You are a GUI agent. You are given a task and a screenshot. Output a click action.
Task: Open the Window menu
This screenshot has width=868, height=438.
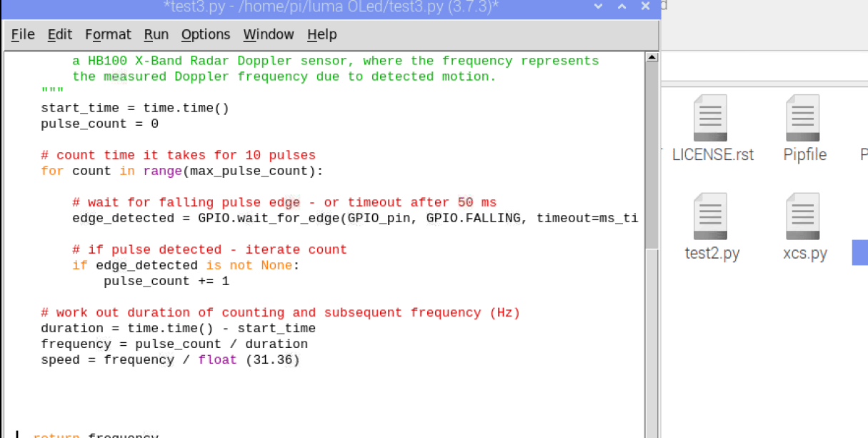pos(268,34)
